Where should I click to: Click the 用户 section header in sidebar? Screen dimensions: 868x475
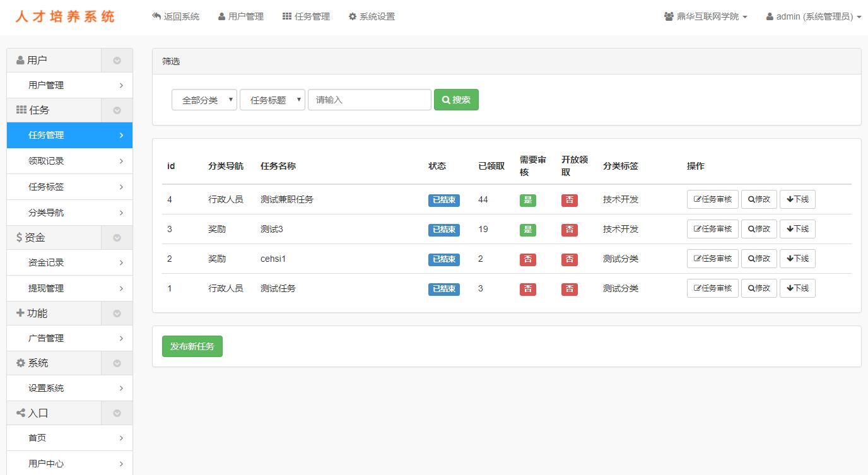54,61
